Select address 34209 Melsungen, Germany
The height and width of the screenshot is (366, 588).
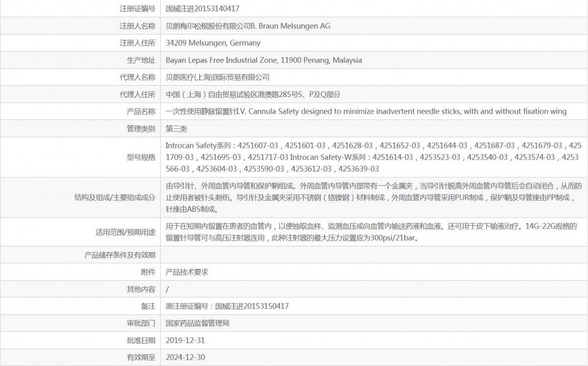point(213,43)
